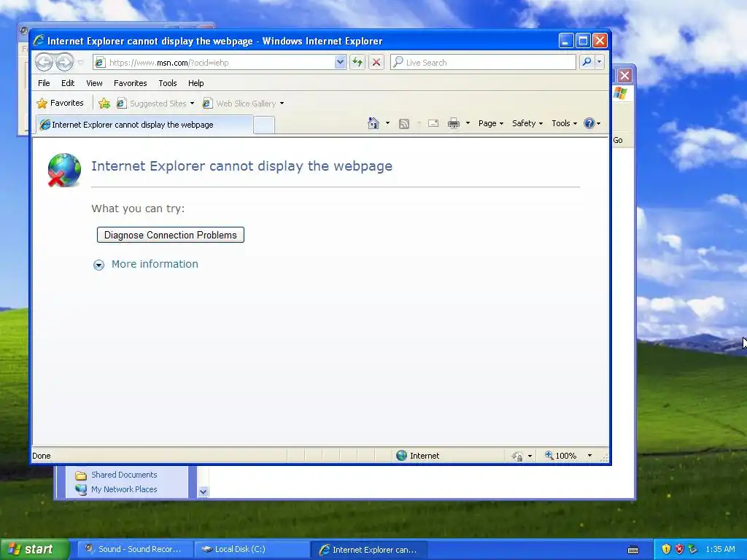Viewport: 747px width, 560px height.
Task: Open the Safety command bar menu
Action: click(x=527, y=123)
